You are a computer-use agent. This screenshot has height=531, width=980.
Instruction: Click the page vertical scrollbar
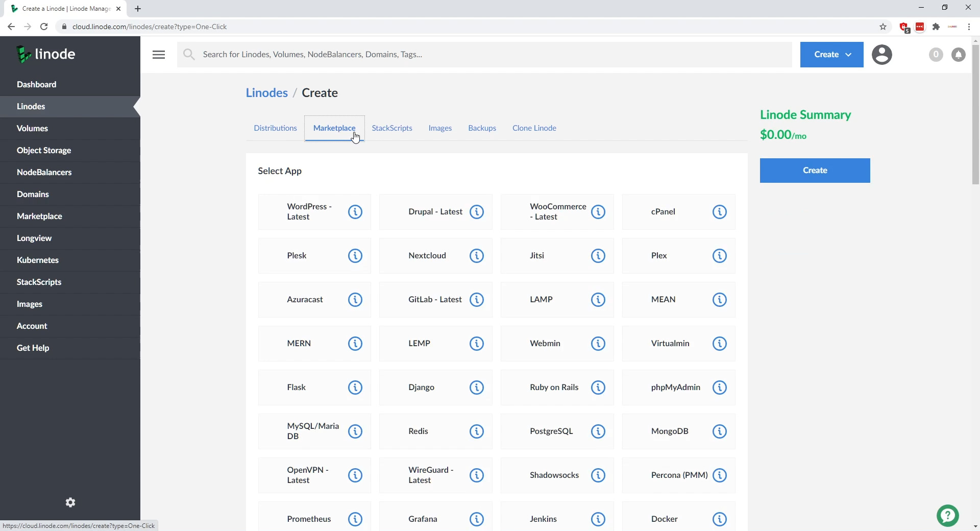coord(975,115)
